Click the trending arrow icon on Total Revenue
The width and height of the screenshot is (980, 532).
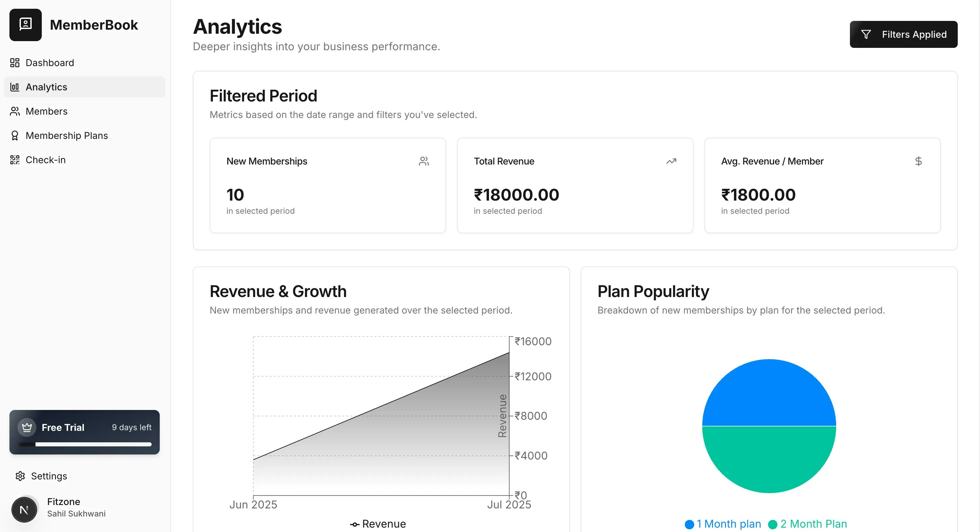pos(671,161)
